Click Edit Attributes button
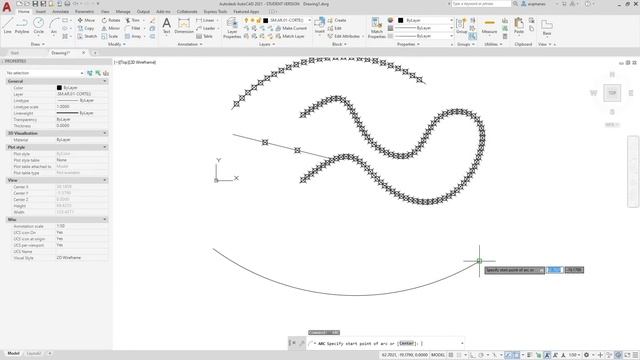Screen dimensions: 640x360 coord(345,36)
